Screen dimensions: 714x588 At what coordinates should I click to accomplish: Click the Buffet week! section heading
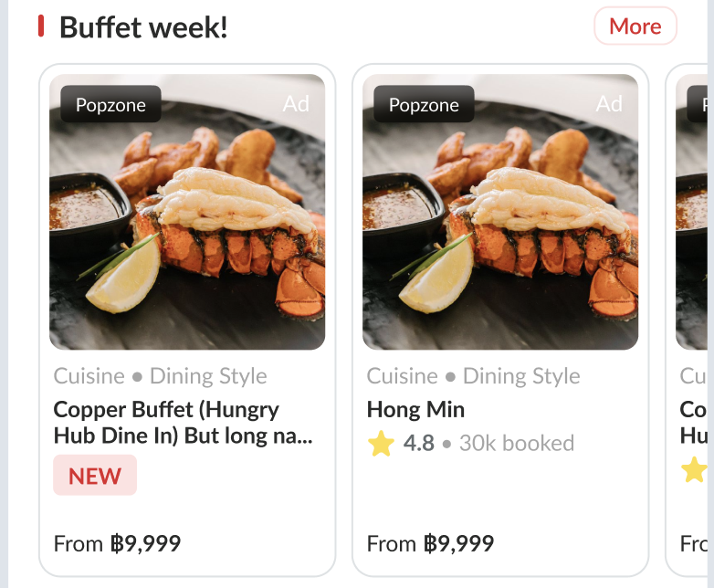pyautogui.click(x=143, y=27)
